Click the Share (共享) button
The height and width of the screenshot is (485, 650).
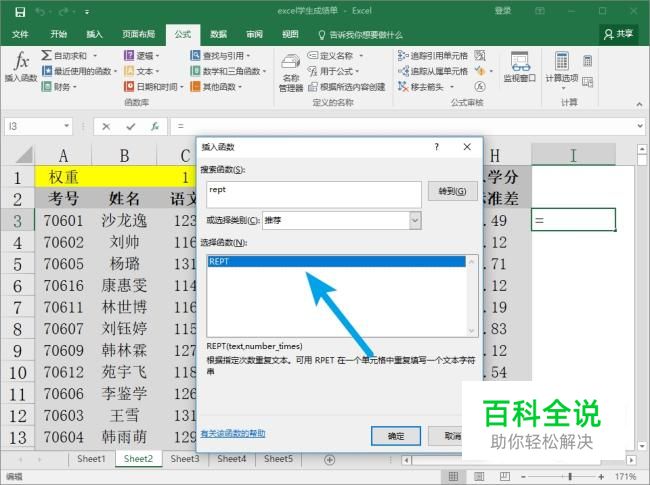click(618, 34)
